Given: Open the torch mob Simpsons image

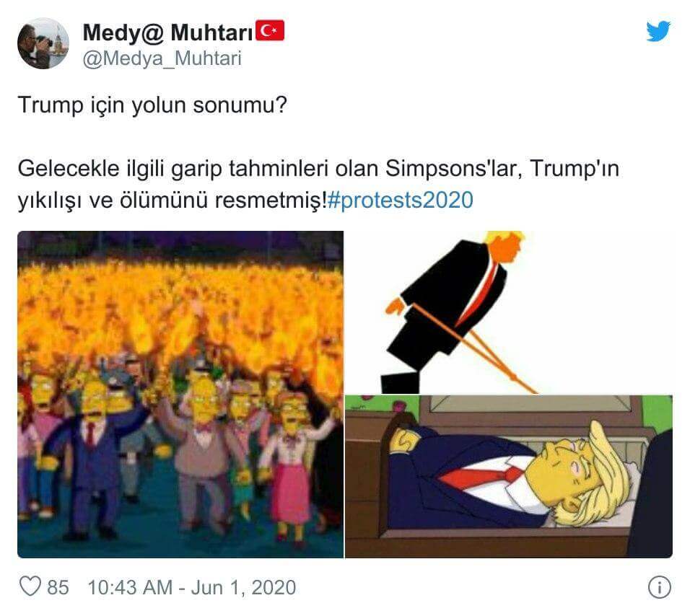Looking at the screenshot, I should pos(180,394).
